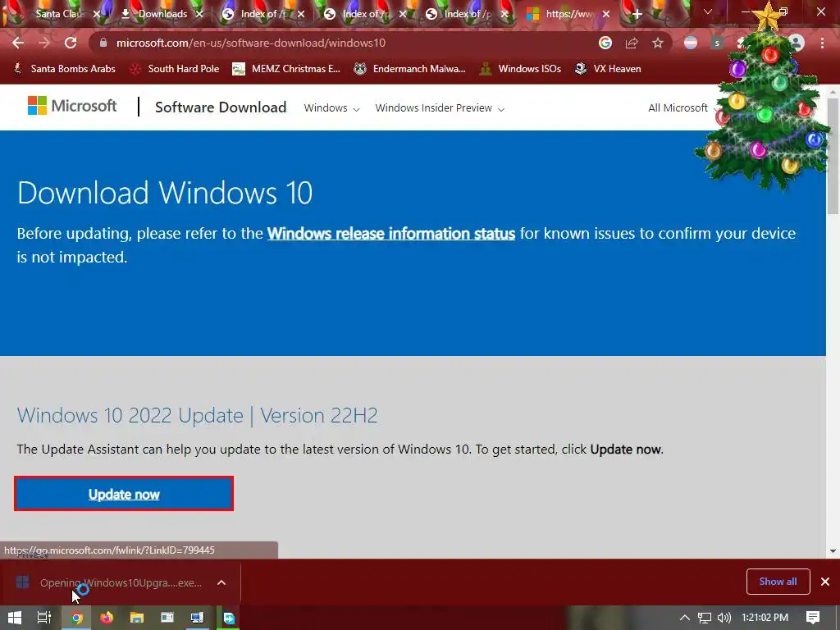The image size is (840, 630).
Task: Click computer monitor app on taskbar
Action: point(197,618)
